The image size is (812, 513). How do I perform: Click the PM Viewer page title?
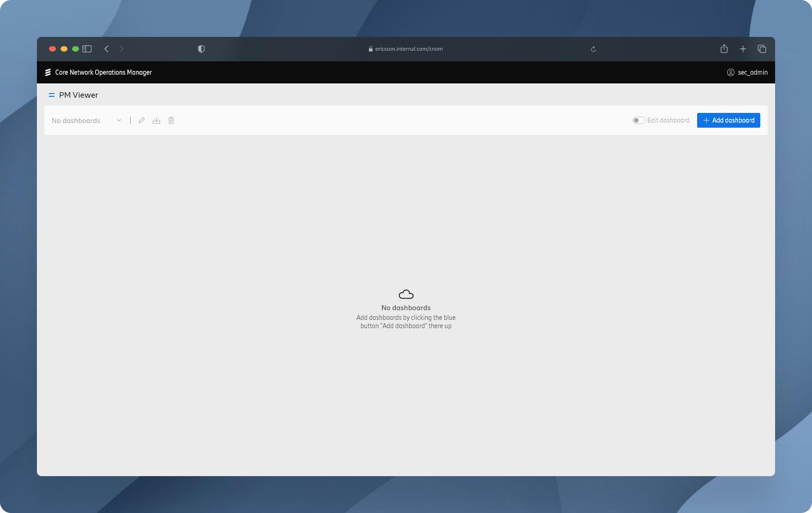[78, 95]
